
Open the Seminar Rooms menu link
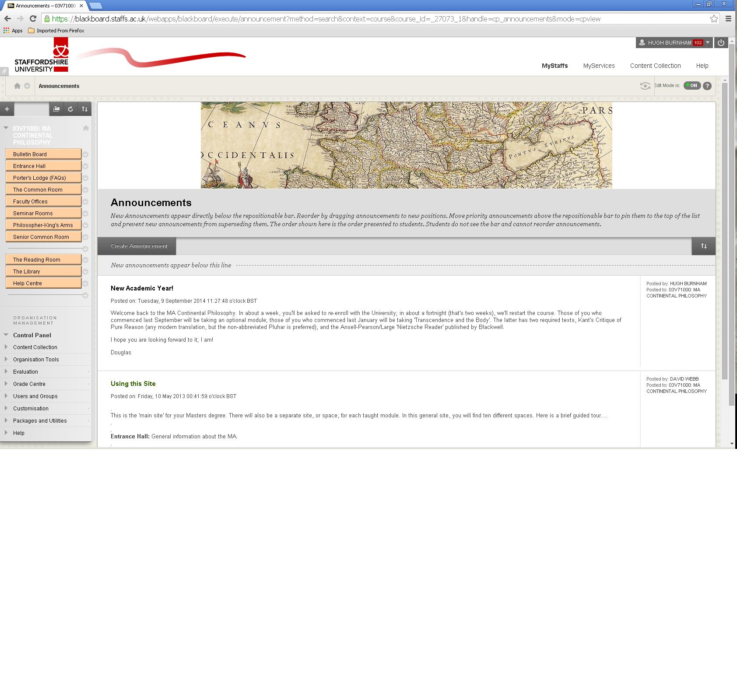click(33, 213)
